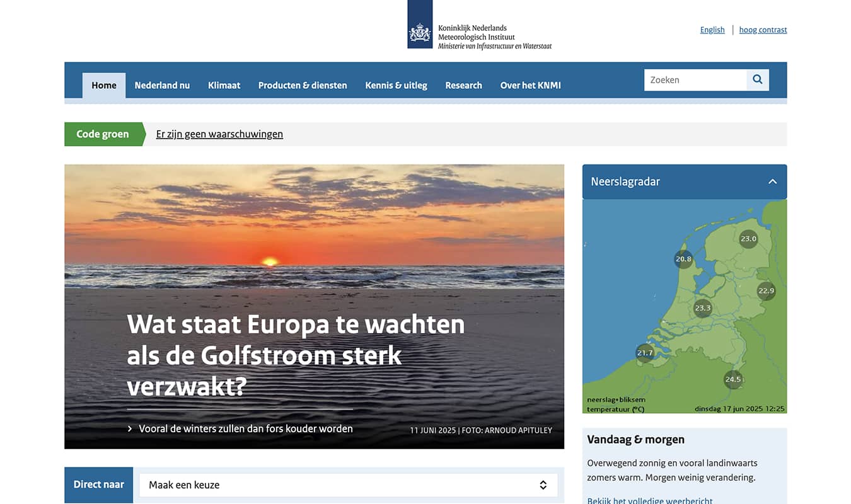Click the 'neerslag+bliksem' map legend text
851x504 pixels.
(616, 400)
